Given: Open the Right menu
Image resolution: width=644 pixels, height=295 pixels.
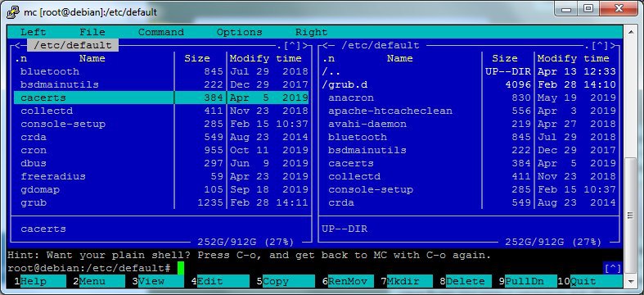Looking at the screenshot, I should coord(311,32).
